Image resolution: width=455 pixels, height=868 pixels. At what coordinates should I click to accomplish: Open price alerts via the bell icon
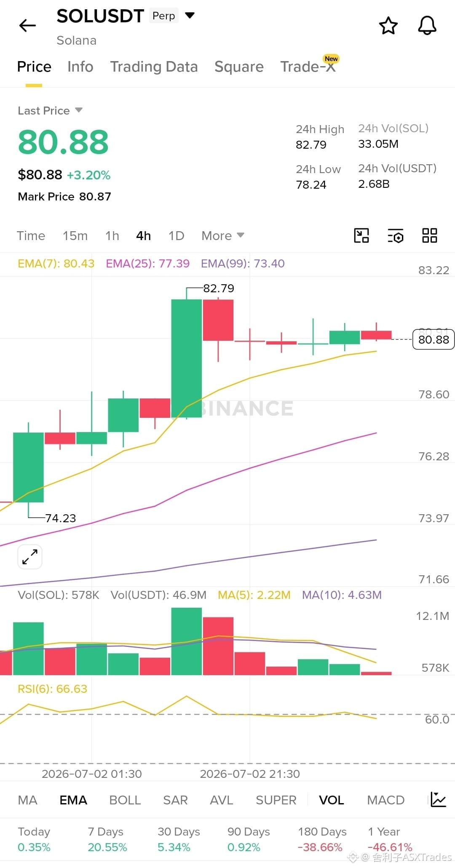coord(427,26)
